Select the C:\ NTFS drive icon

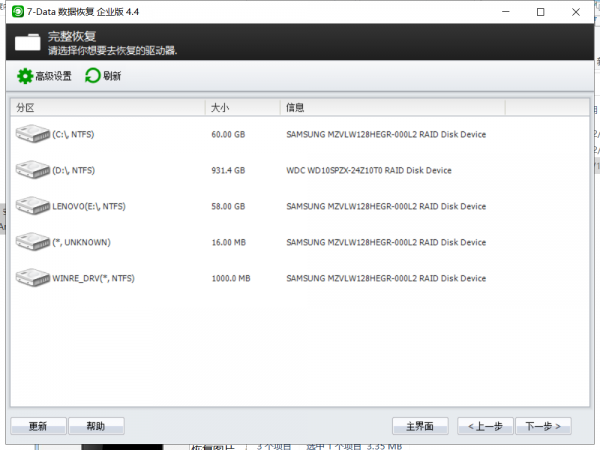33,134
